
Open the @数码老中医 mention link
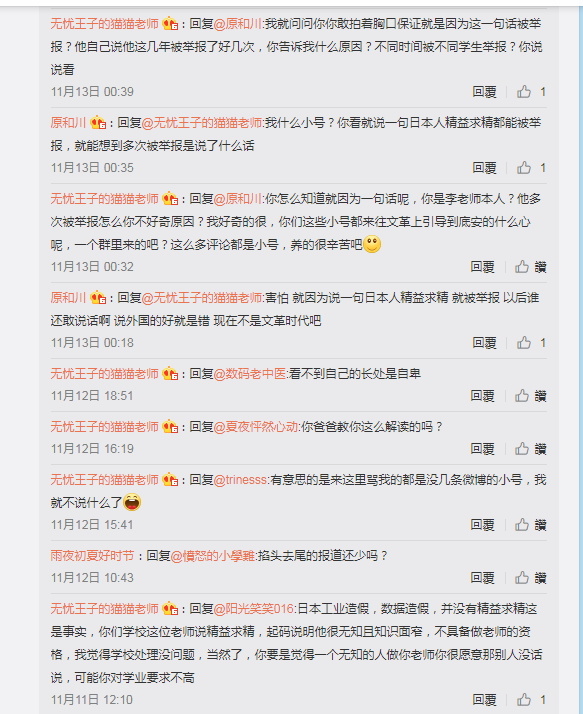[x=250, y=374]
